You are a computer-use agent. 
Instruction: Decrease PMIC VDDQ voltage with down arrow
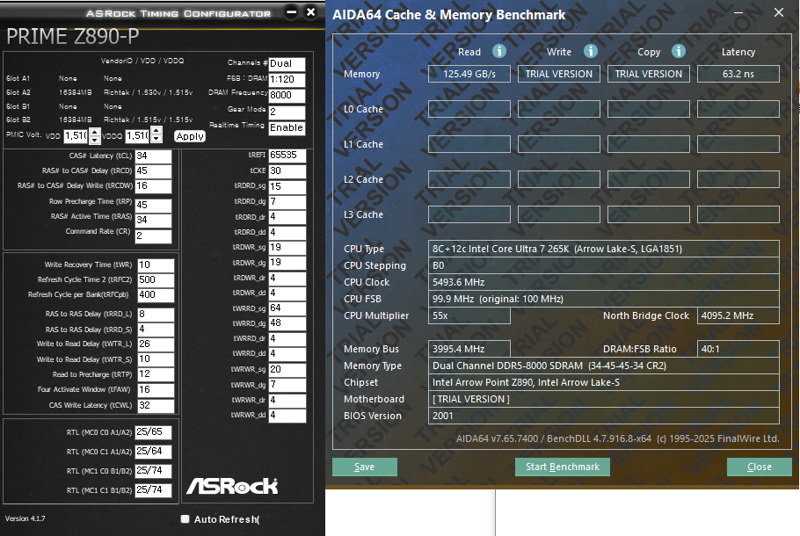pos(157,139)
